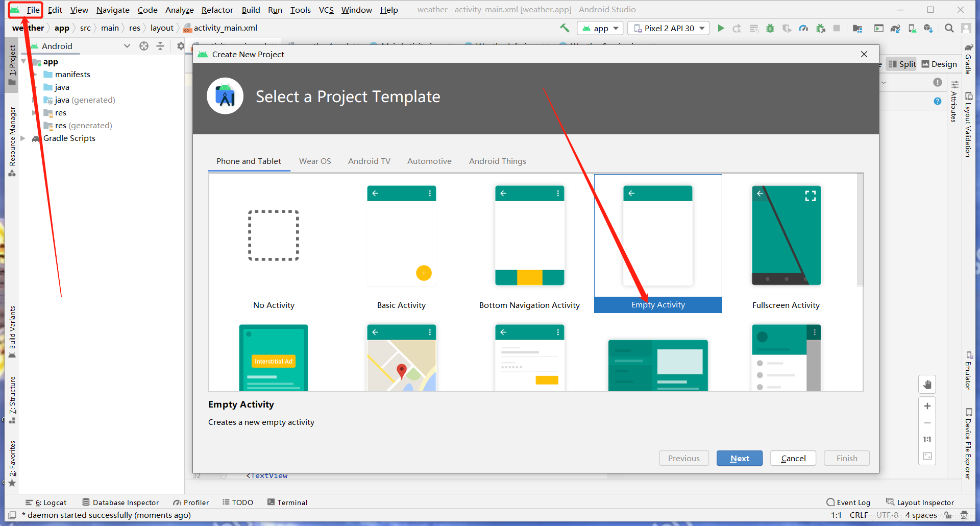
Task: Open the Profile app gauge icon
Action: coord(803,28)
